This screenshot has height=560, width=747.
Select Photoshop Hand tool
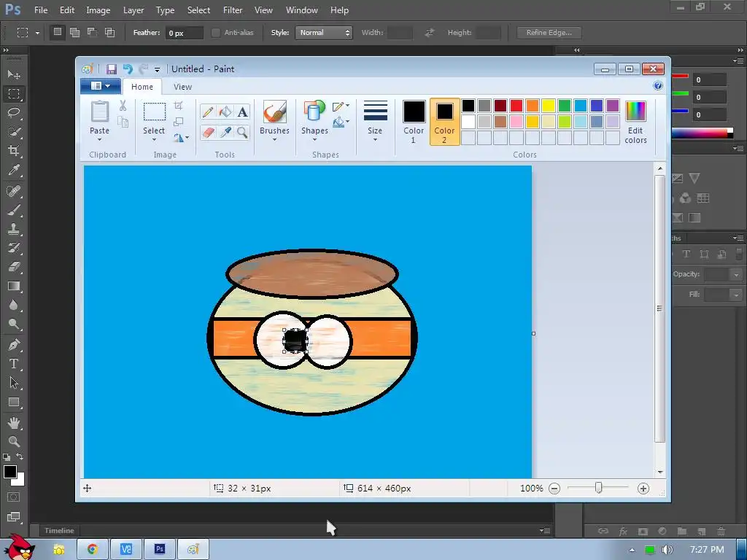coord(14,422)
